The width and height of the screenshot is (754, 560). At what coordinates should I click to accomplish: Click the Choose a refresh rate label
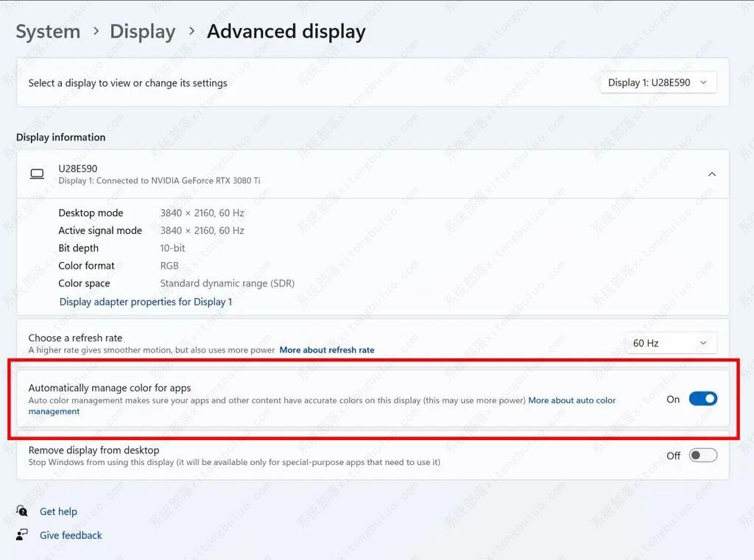[75, 338]
